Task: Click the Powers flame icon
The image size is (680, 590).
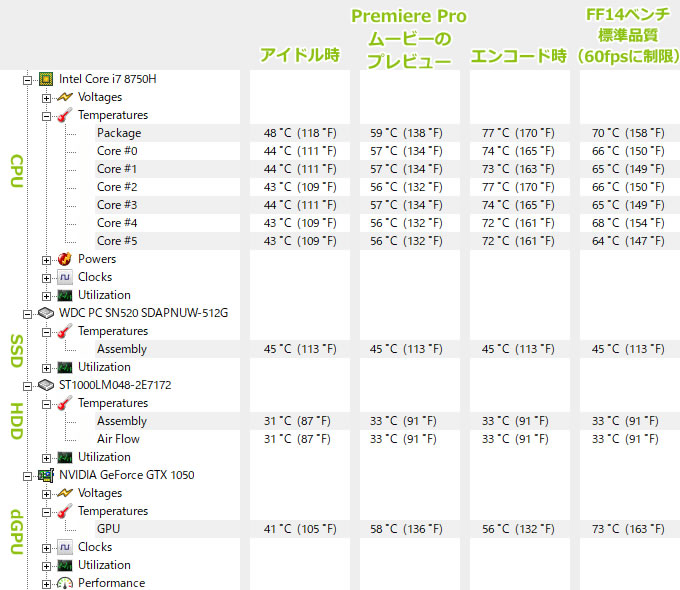Action: click(65, 259)
